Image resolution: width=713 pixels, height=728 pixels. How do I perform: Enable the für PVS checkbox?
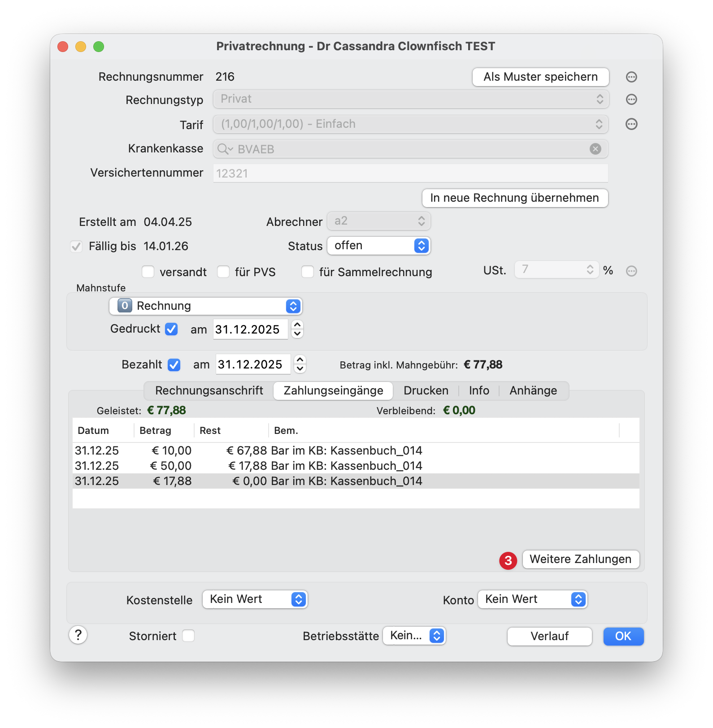(223, 272)
